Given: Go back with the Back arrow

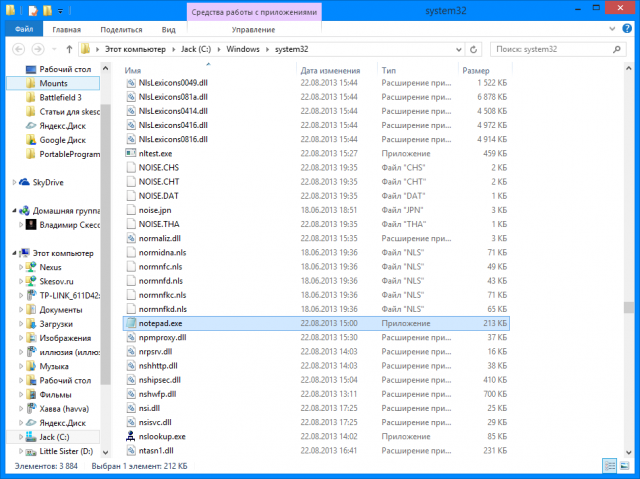Looking at the screenshot, I should click(19, 49).
